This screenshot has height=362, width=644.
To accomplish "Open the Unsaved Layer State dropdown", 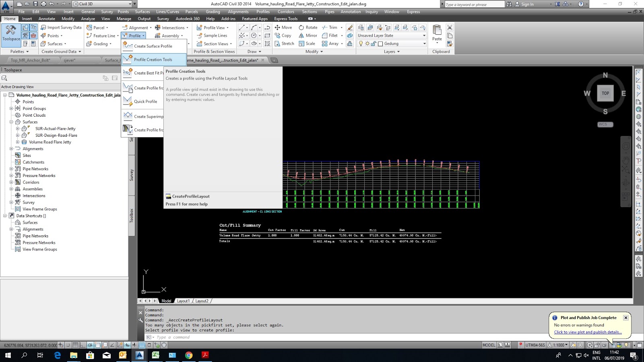I will coord(425,35).
